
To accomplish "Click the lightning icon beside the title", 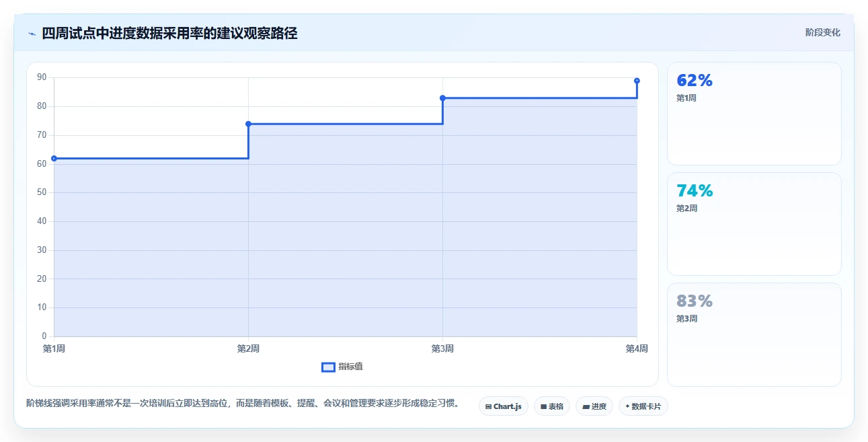I will (x=32, y=34).
